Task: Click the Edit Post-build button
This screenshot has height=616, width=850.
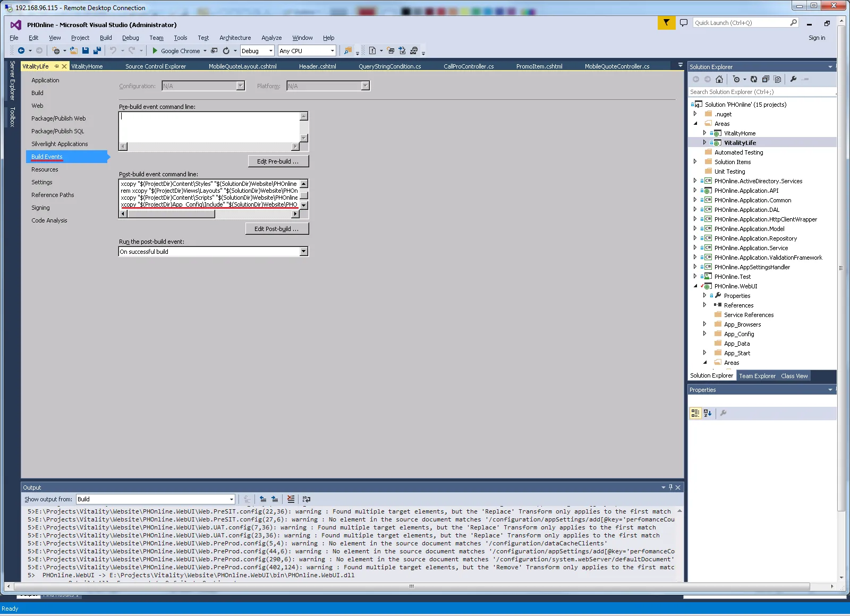Action: 277,229
